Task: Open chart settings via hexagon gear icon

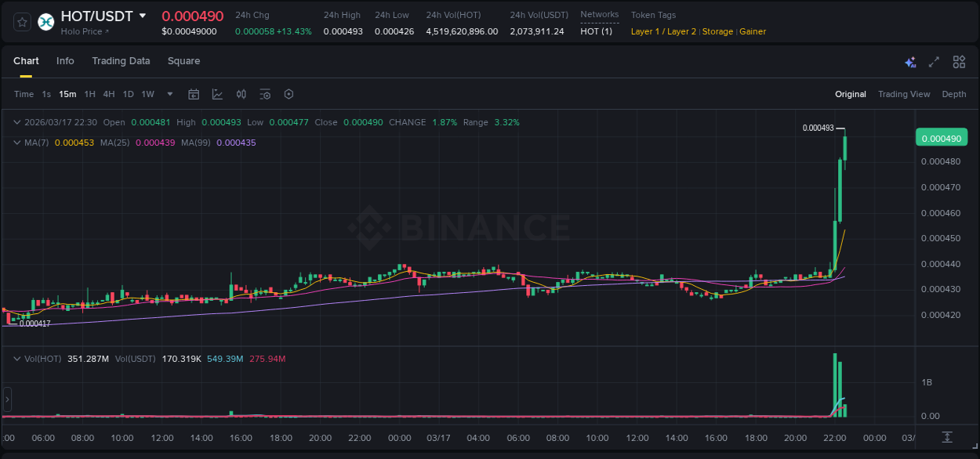Action: click(x=289, y=94)
